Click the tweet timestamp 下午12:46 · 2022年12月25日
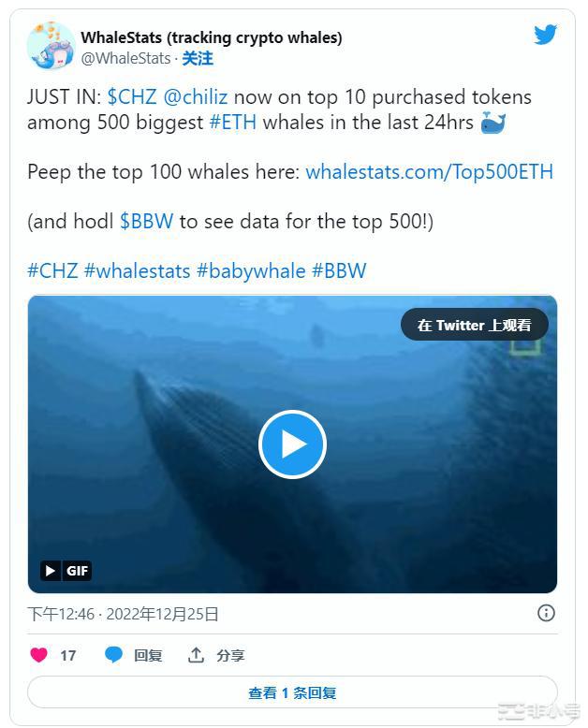Screen dimensions: 588x728 pos(123,614)
